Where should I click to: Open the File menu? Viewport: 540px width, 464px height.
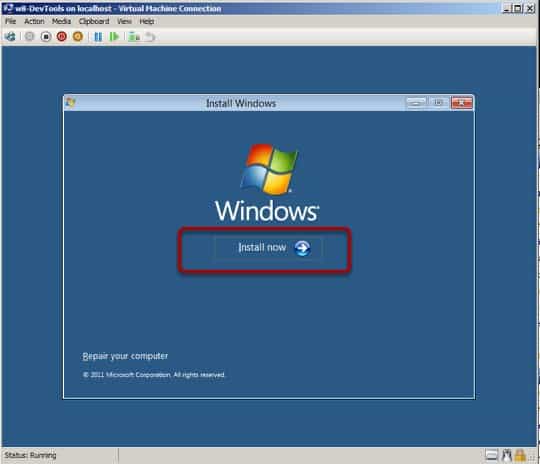[10, 21]
